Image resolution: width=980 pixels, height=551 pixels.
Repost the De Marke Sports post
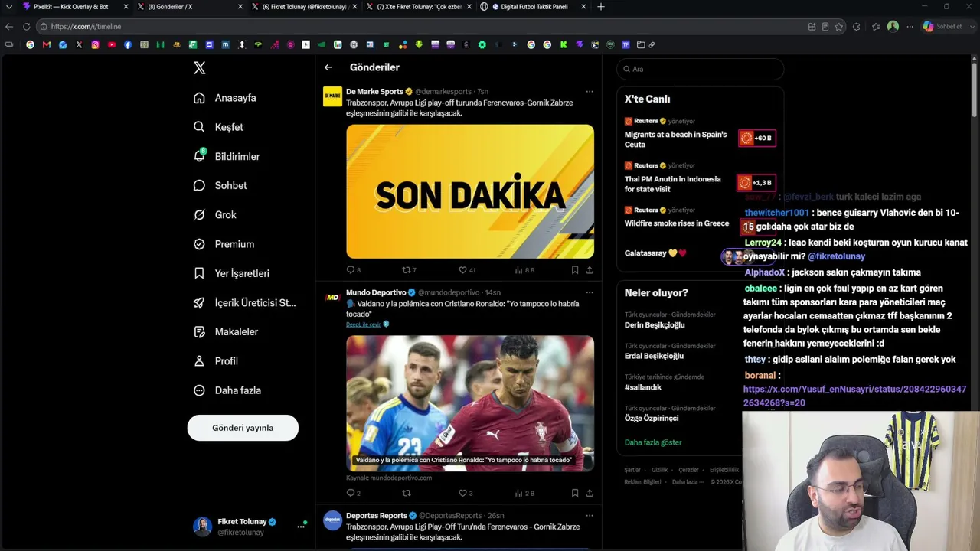click(x=410, y=270)
